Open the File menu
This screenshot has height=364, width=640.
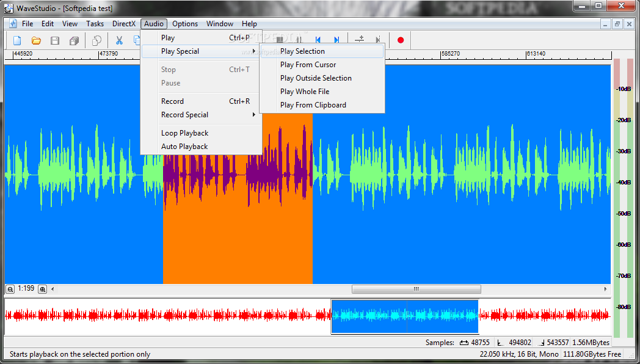pyautogui.click(x=27, y=24)
